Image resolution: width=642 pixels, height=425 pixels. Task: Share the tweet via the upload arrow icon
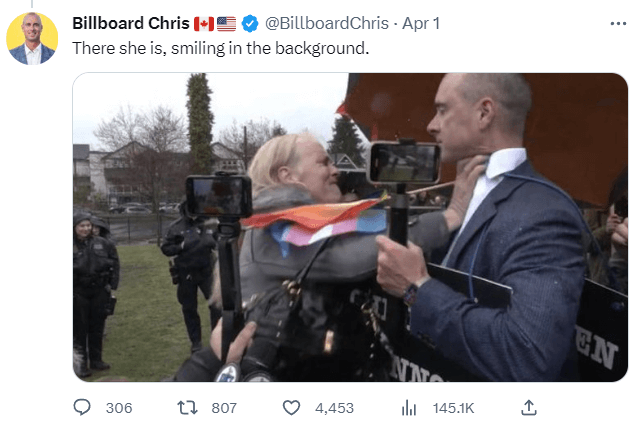point(529,407)
